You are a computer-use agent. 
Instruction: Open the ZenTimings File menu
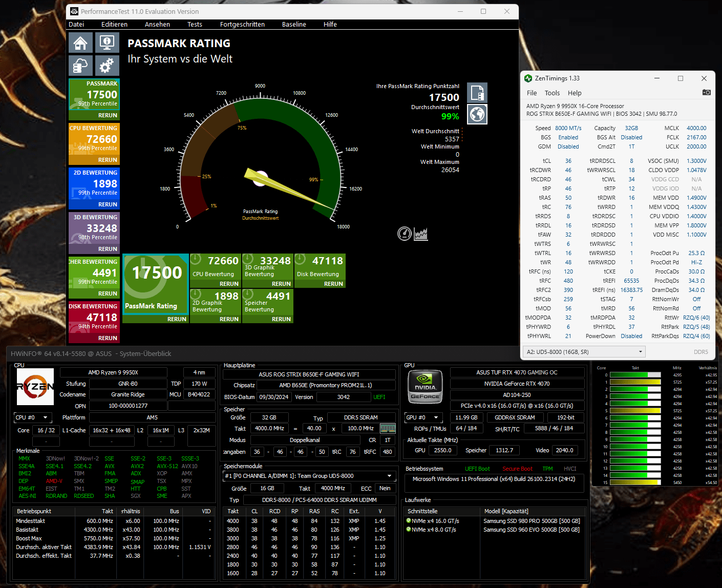tap(532, 93)
